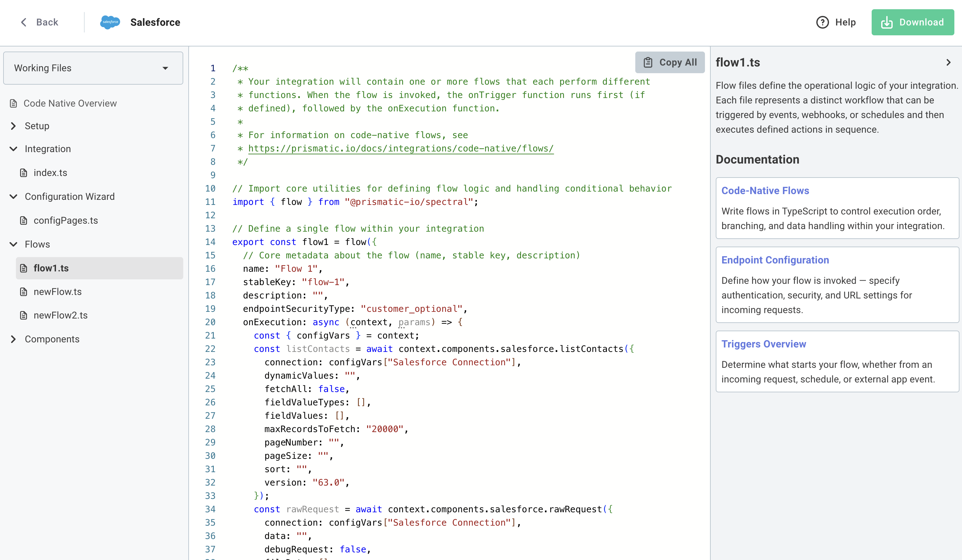Click the file icon beside newFlow.ts
Image resolution: width=962 pixels, height=560 pixels.
click(24, 292)
